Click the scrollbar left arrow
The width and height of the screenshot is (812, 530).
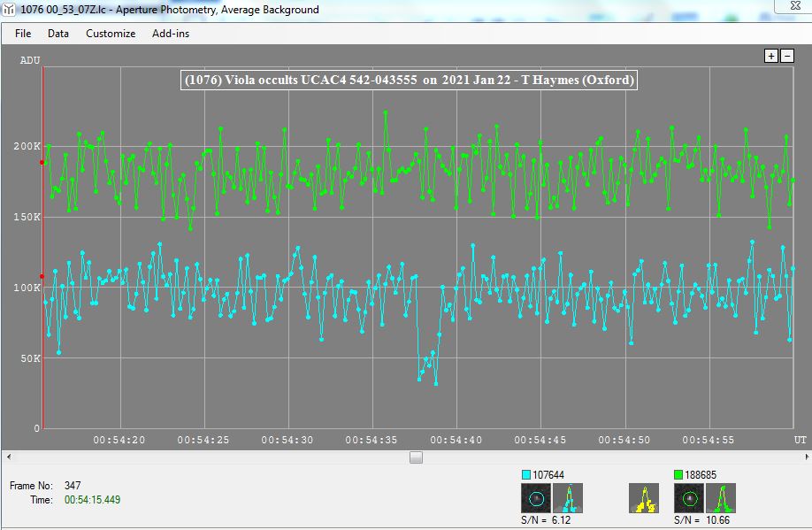click(x=9, y=457)
